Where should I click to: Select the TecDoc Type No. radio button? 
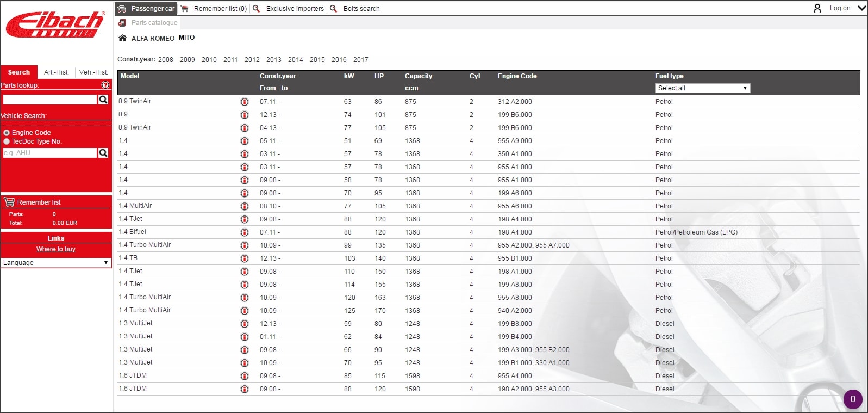click(x=7, y=141)
